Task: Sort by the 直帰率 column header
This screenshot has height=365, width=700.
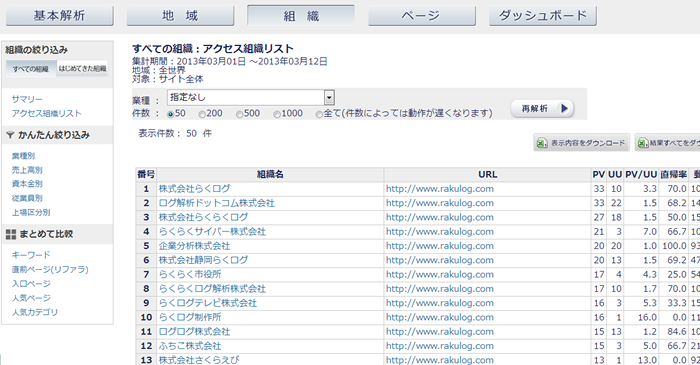Action: 674,174
